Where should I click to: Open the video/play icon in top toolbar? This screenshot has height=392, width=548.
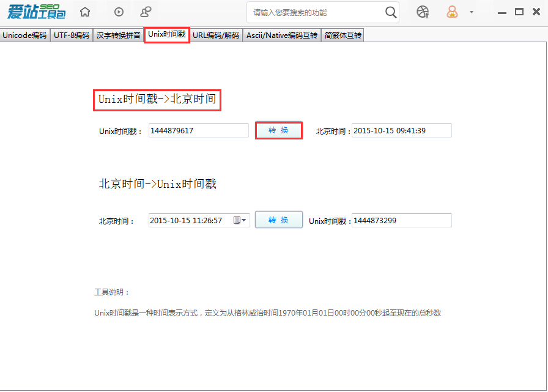[118, 12]
